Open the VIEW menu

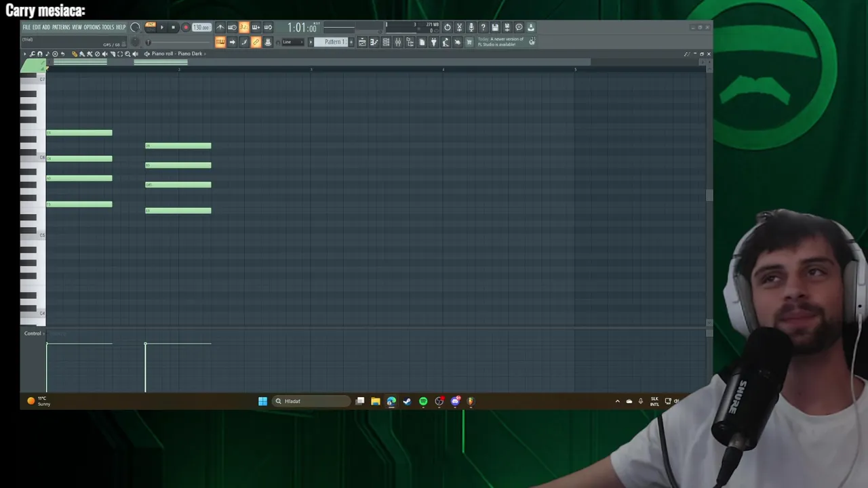click(x=77, y=27)
